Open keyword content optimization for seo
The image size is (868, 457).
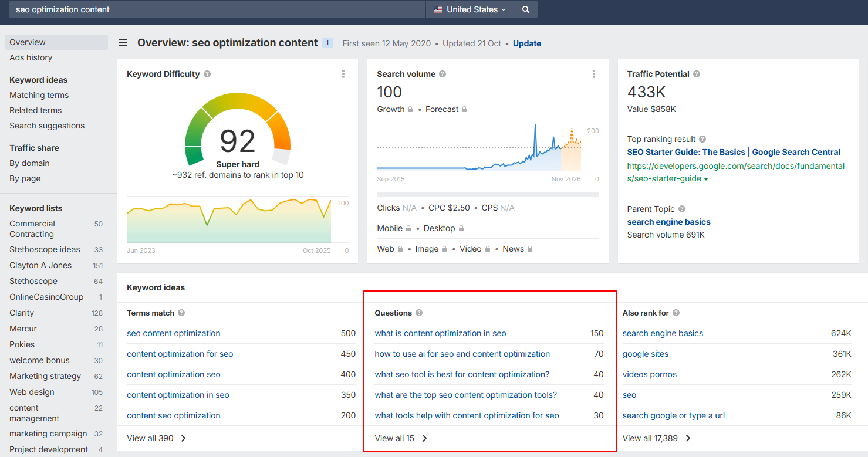click(180, 354)
